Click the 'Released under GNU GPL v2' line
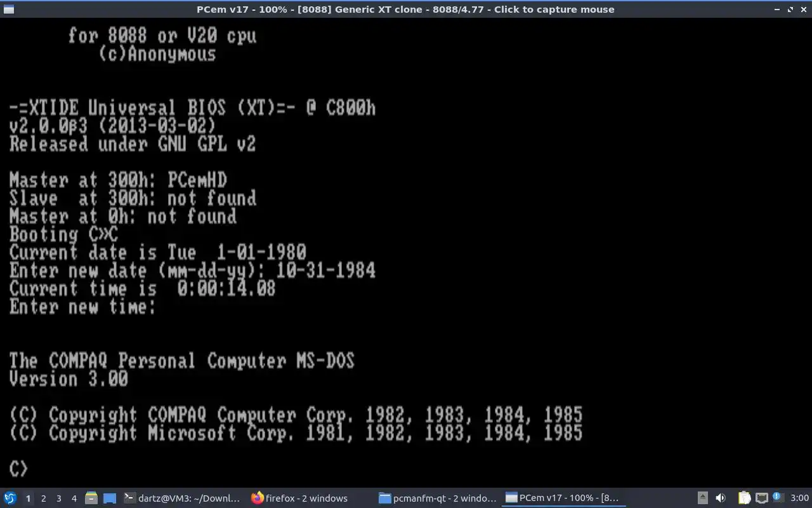Screen dimensions: 812x508 (133, 144)
